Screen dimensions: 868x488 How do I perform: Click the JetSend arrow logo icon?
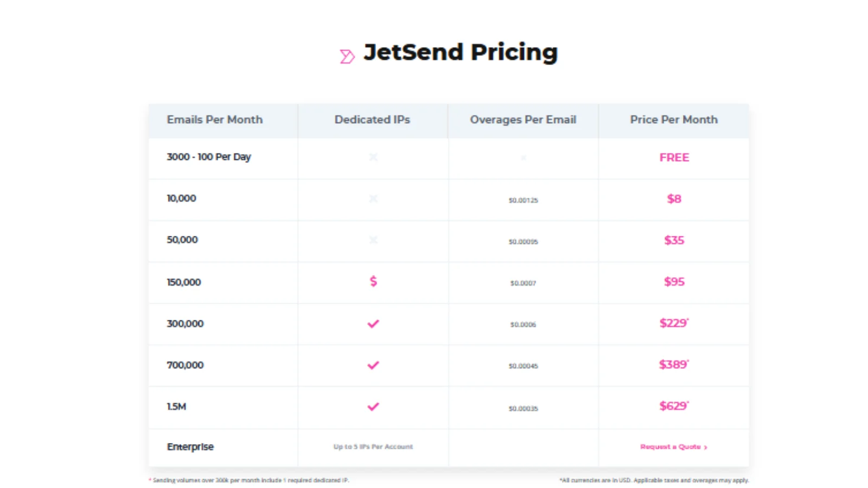pos(346,55)
